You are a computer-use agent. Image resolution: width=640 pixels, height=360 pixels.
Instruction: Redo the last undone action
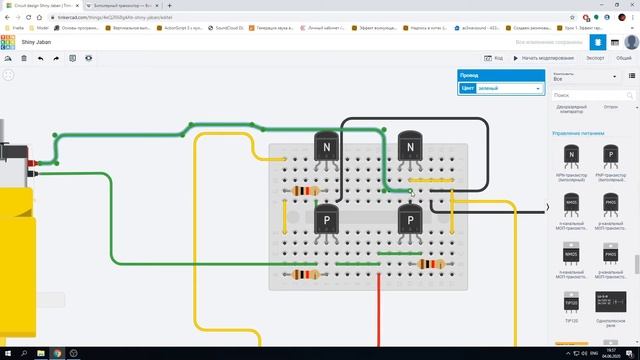[56, 58]
